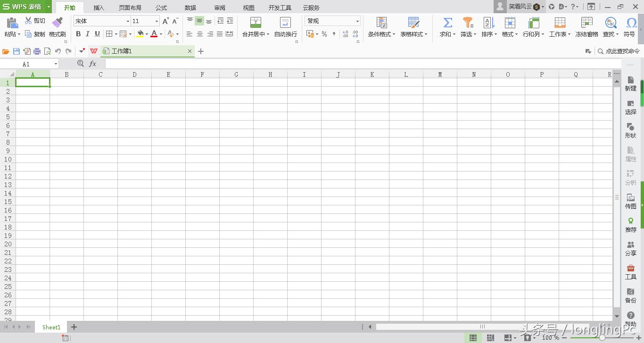Click the Filter (筛选) funnel icon
Viewport: 644px width, 343px height.
coord(468,22)
